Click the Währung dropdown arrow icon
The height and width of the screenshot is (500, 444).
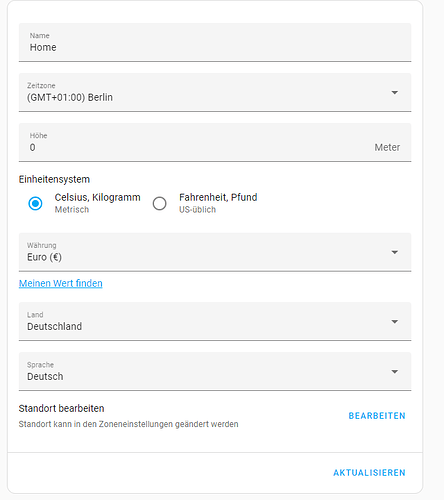coord(395,252)
